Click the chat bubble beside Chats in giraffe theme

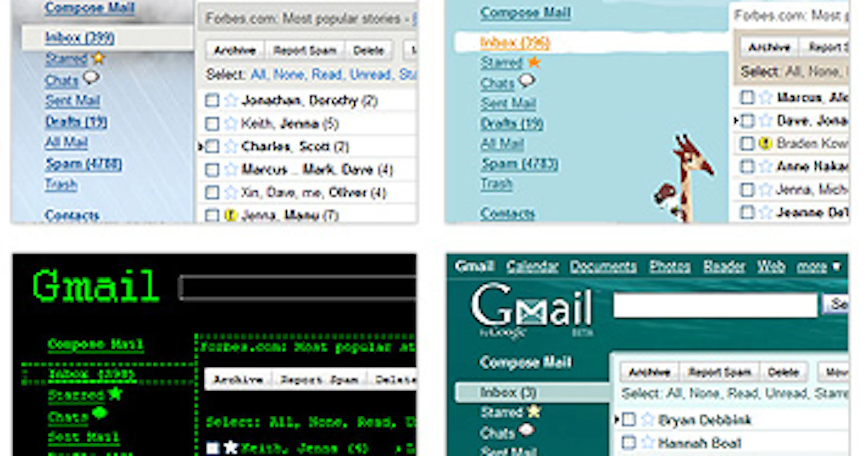tap(527, 80)
